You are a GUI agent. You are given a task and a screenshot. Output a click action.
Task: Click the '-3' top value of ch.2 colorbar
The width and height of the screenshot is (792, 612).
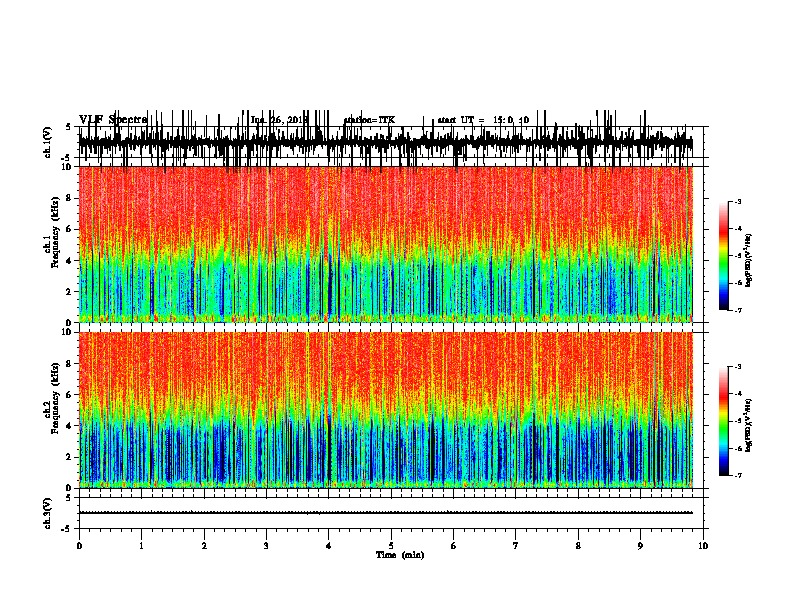point(737,367)
